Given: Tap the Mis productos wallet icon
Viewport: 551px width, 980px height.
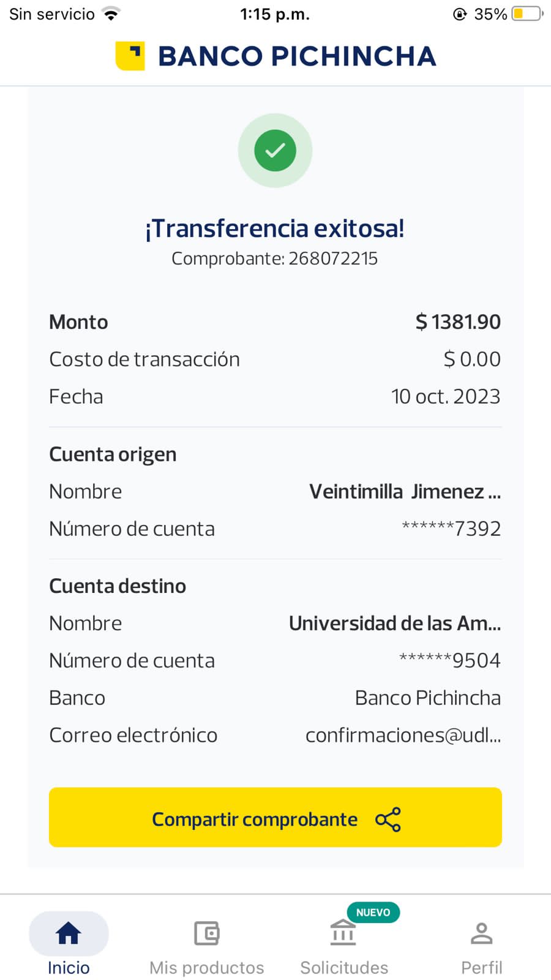Looking at the screenshot, I should pyautogui.click(x=207, y=933).
